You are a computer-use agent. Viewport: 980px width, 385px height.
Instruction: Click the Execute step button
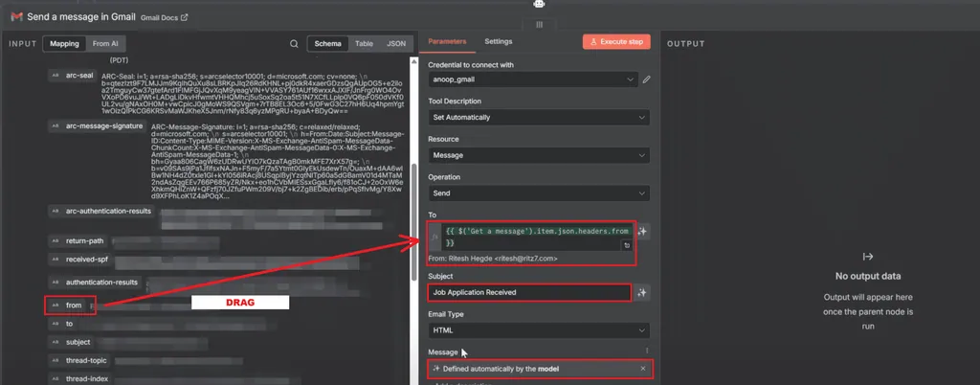[616, 42]
